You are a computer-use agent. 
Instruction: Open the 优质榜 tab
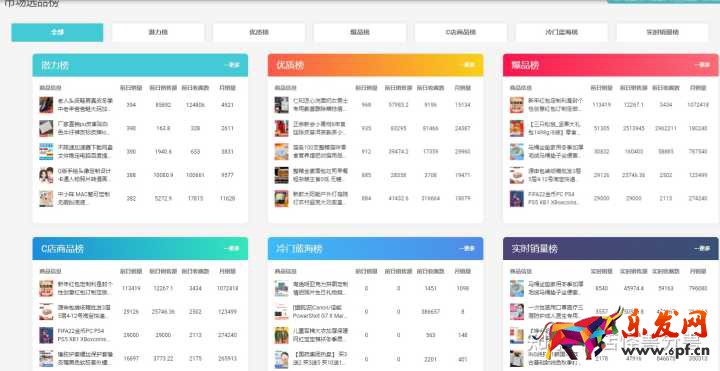259,33
